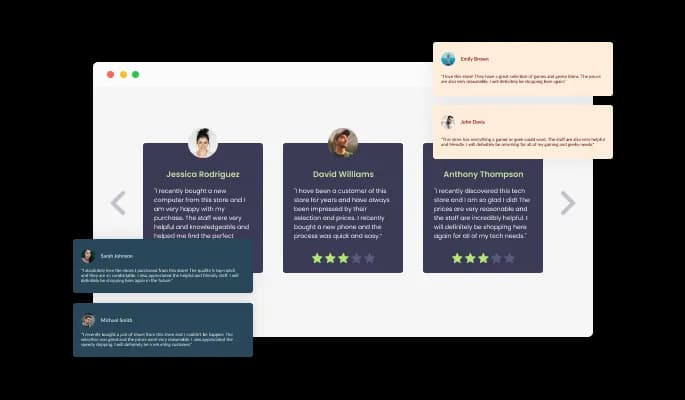Click the fourth empty star under Anthony Thompson
Image resolution: width=685 pixels, height=400 pixels.
tap(496, 258)
